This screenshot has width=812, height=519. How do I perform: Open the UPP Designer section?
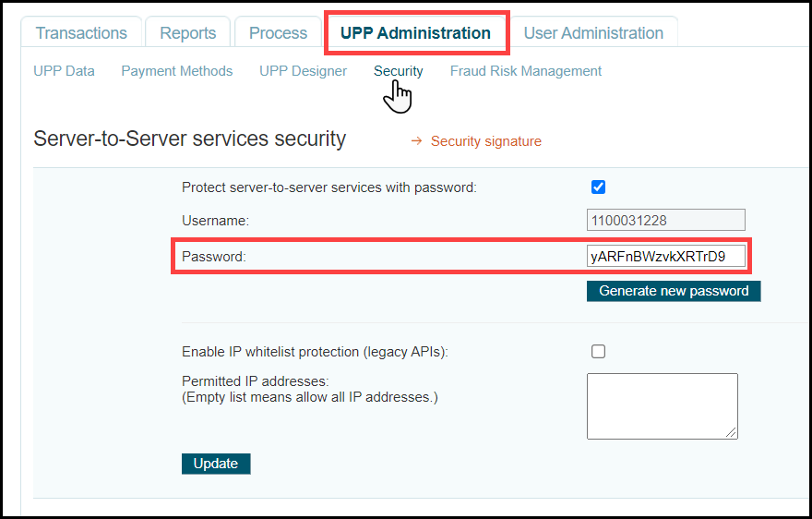point(303,71)
